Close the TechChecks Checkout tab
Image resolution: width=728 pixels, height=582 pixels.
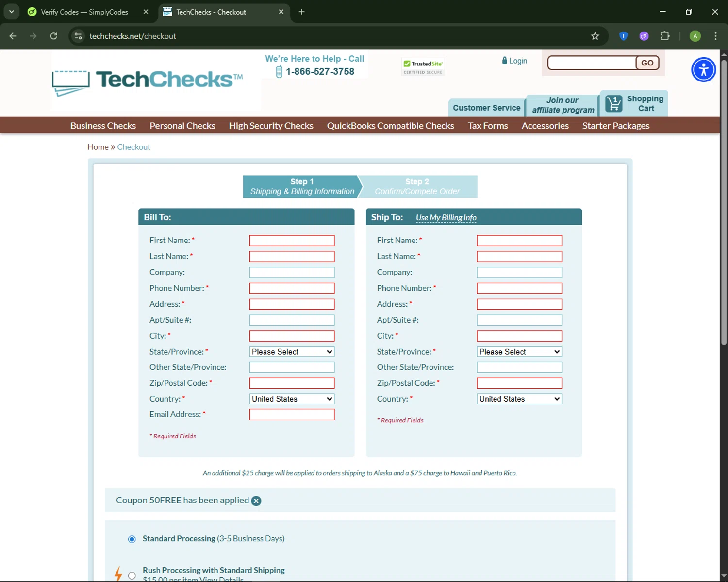point(281,12)
